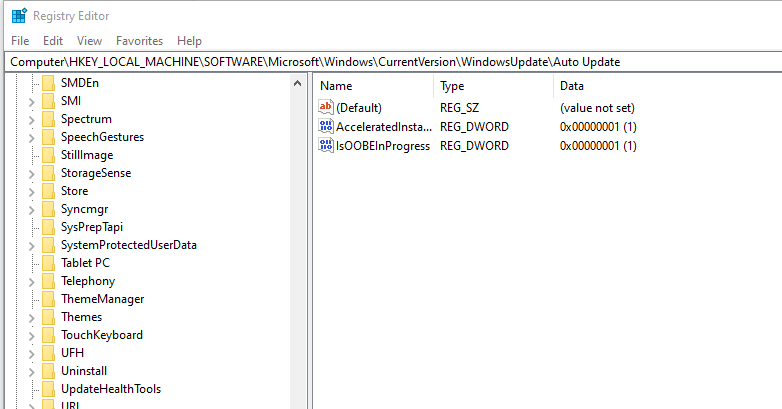
Task: Select the SMI folder icon
Action: click(48, 101)
